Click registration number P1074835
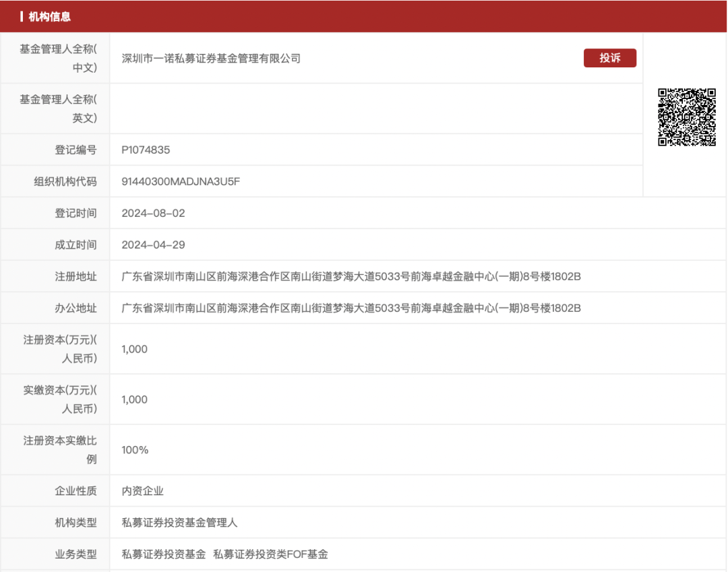Image resolution: width=728 pixels, height=572 pixels. tap(146, 150)
